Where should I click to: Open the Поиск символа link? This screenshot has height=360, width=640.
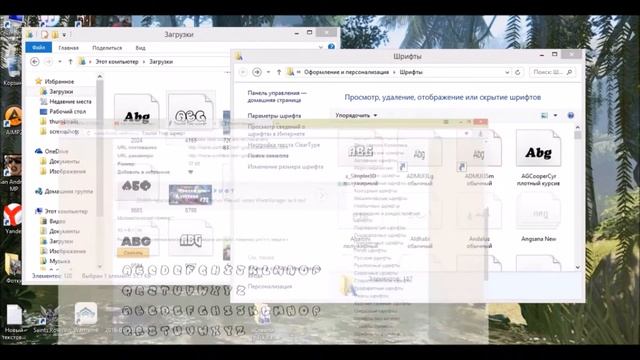[268, 156]
